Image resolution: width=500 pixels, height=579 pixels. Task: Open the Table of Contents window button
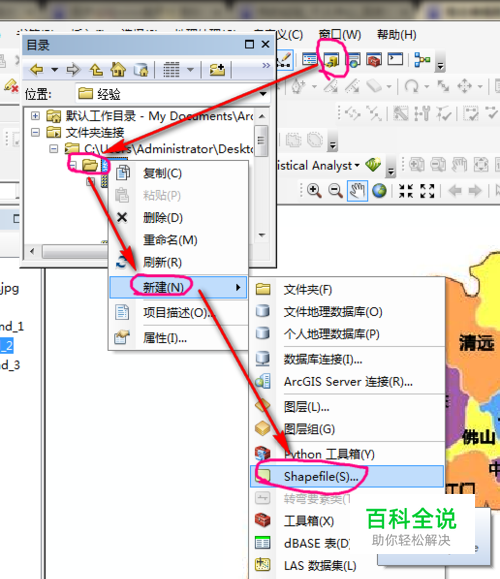pyautogui.click(x=309, y=59)
